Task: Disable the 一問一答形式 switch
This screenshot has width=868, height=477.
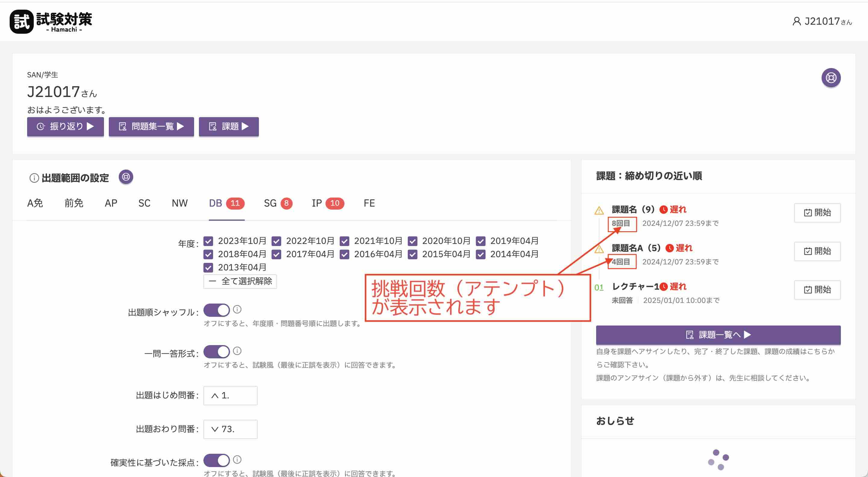Action: click(x=217, y=351)
